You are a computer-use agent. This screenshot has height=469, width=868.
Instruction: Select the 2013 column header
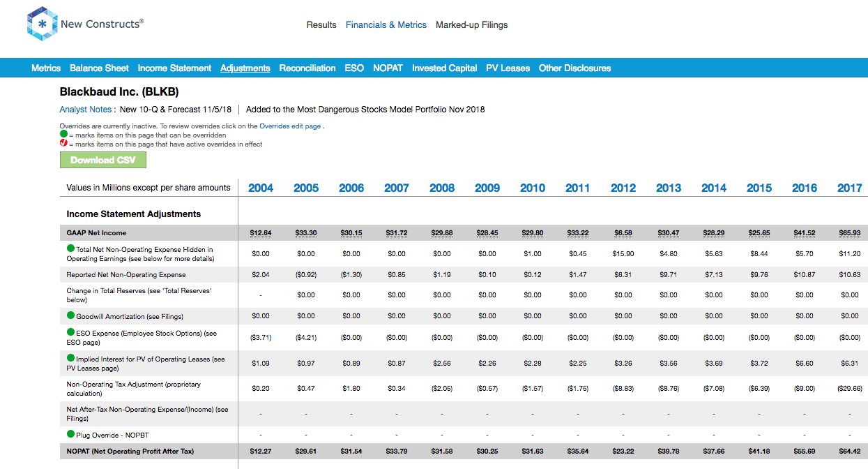[x=669, y=188]
